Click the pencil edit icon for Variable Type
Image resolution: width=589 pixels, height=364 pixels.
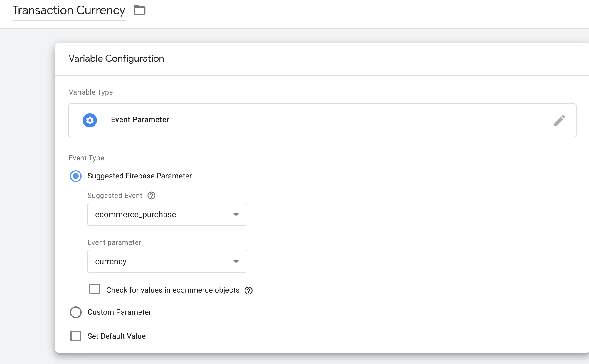(559, 120)
